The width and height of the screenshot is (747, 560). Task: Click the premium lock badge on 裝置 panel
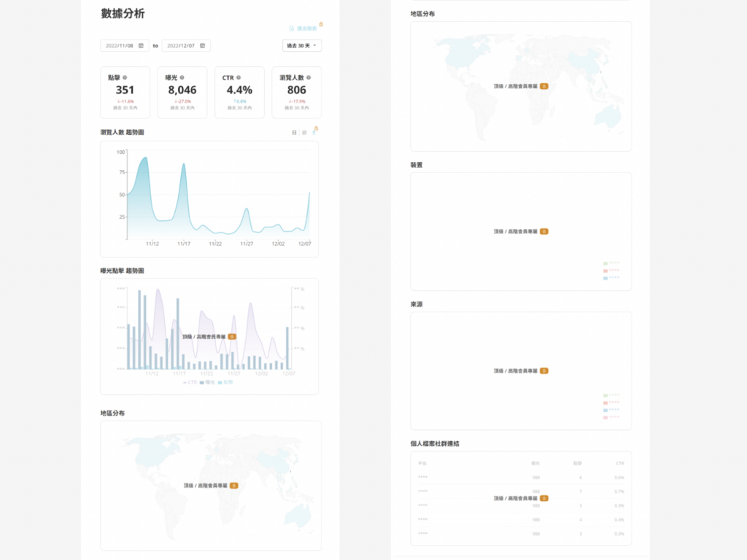(x=544, y=231)
